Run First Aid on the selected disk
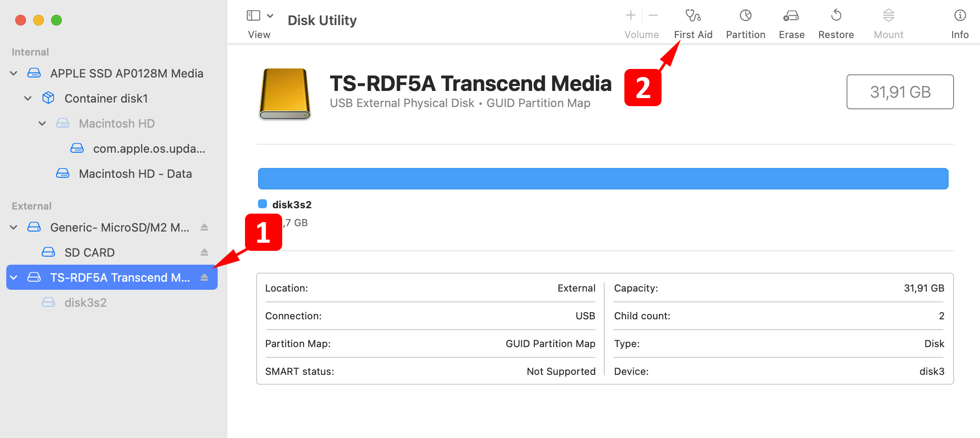This screenshot has width=980, height=438. 693,24
